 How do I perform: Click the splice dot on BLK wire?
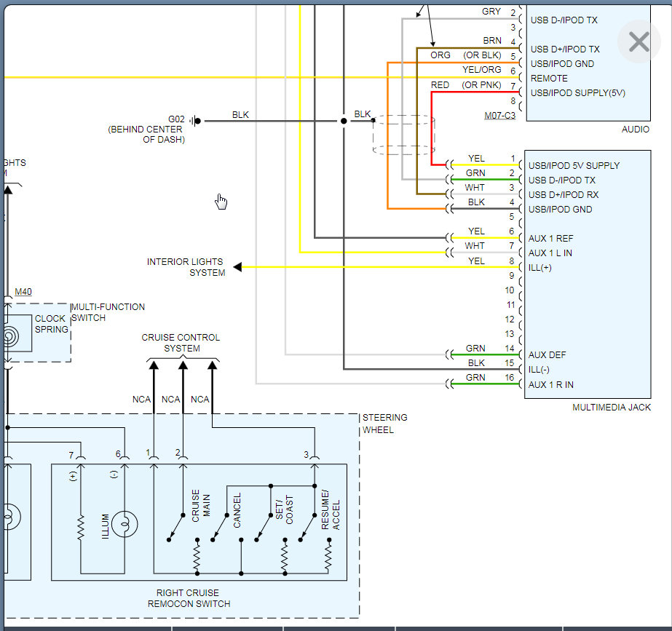344,121
